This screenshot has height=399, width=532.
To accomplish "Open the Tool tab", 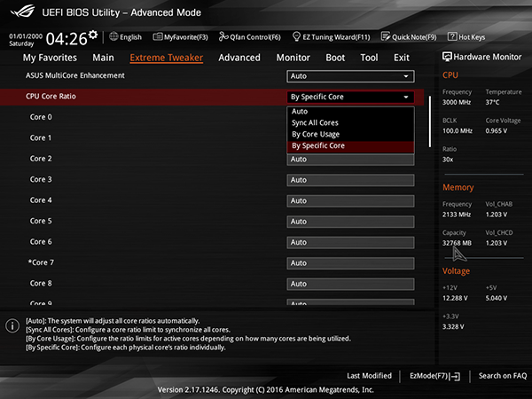I will (369, 58).
